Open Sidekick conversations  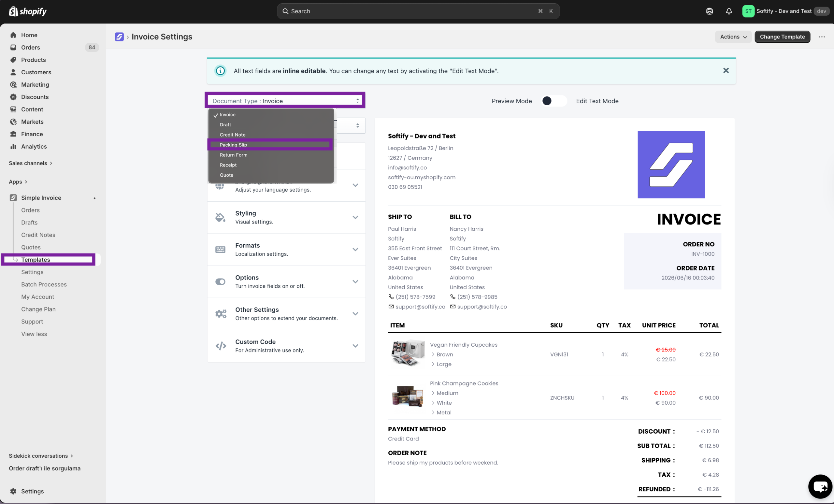pyautogui.click(x=41, y=456)
